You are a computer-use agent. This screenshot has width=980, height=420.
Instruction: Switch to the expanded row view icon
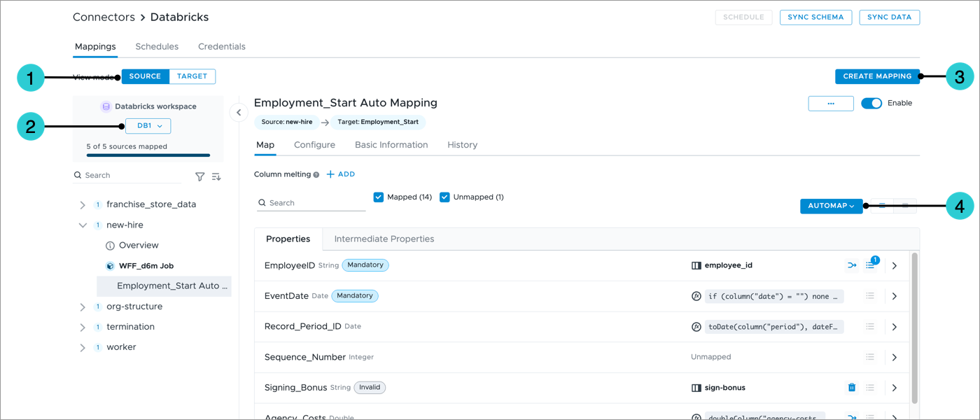click(x=905, y=206)
